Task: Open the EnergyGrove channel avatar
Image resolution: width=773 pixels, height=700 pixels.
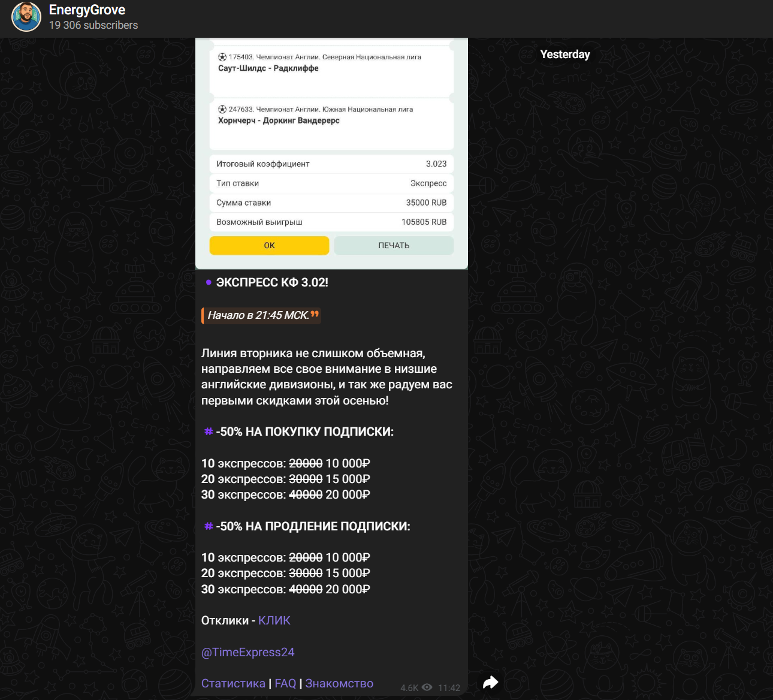Action: (x=26, y=17)
